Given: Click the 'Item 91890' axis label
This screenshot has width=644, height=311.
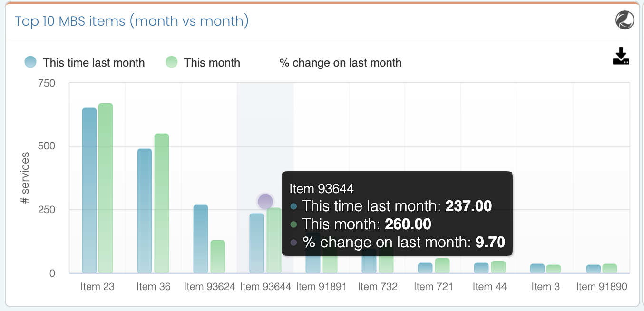Looking at the screenshot, I should click(602, 287).
